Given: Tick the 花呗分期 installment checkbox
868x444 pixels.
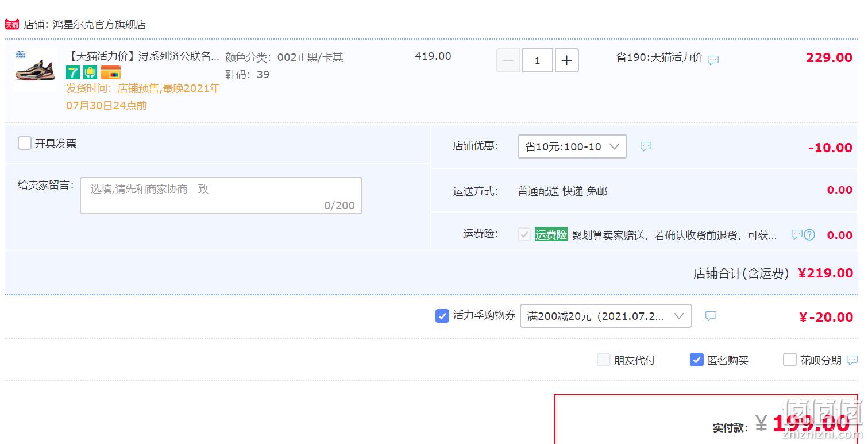Looking at the screenshot, I should pyautogui.click(x=790, y=360).
